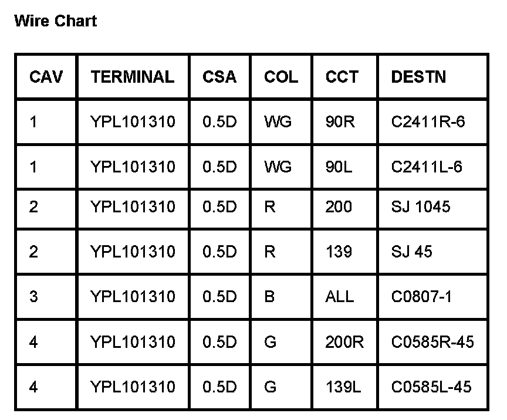This screenshot has height=420, width=507.
Task: Click the COL column header
Action: [x=281, y=77]
